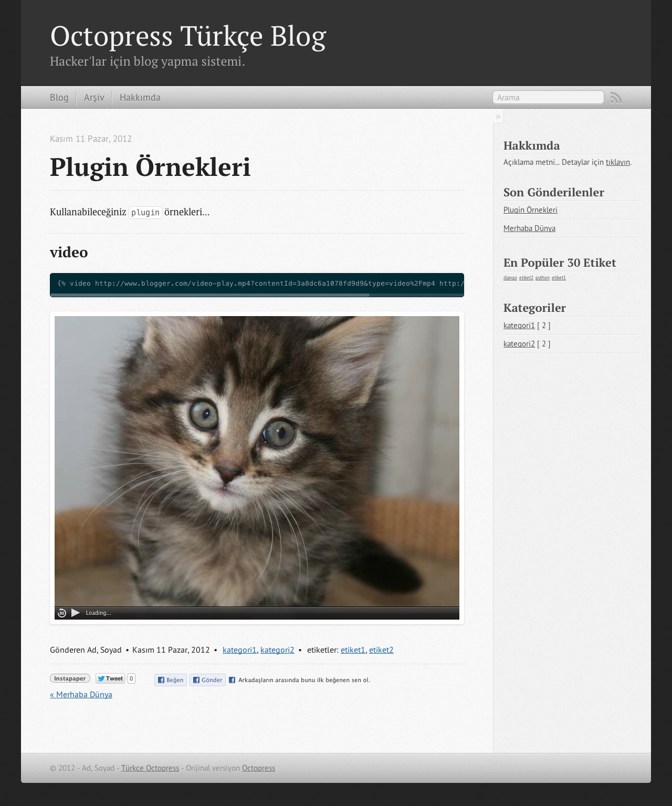Click the Plugin Örnekleri post heading

coord(150,167)
